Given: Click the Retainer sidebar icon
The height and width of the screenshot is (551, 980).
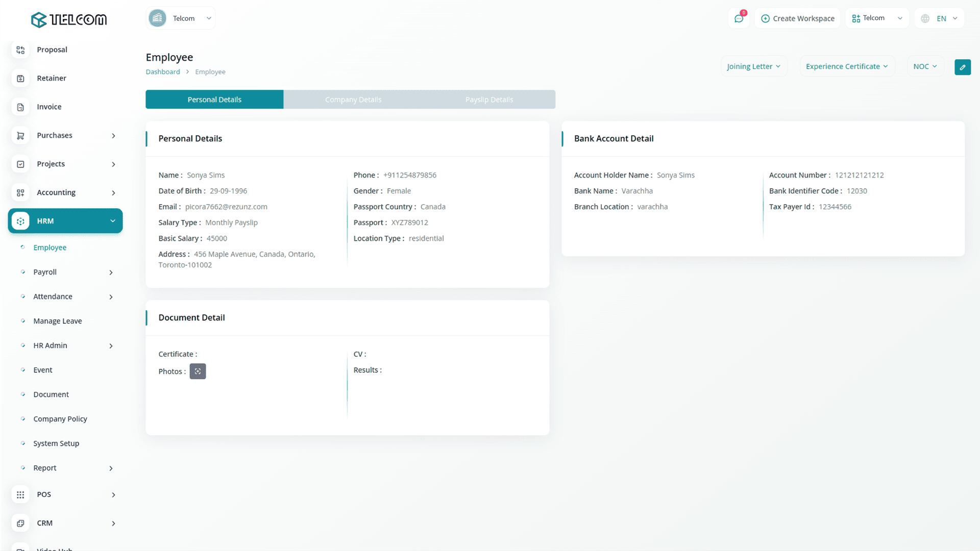Looking at the screenshot, I should [20, 79].
